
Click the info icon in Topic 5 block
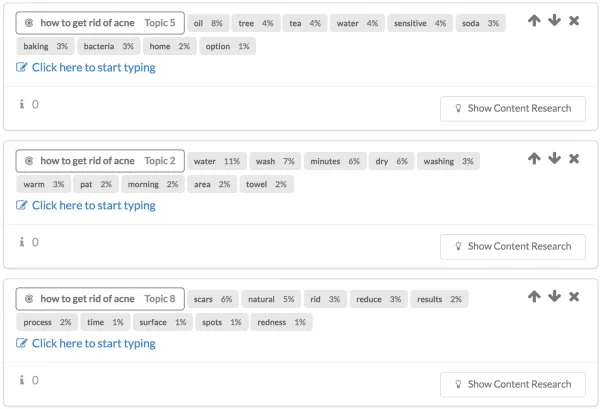22,104
